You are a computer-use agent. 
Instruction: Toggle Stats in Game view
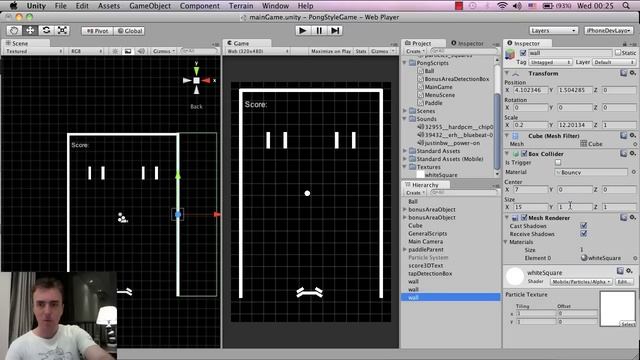tap(361, 51)
